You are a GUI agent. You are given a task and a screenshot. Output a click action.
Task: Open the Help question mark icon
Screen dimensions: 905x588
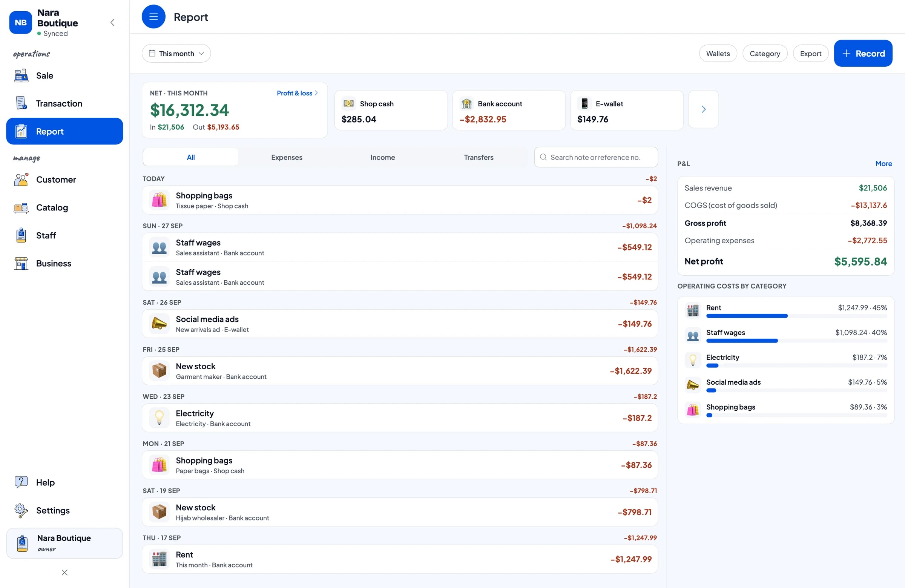(21, 482)
